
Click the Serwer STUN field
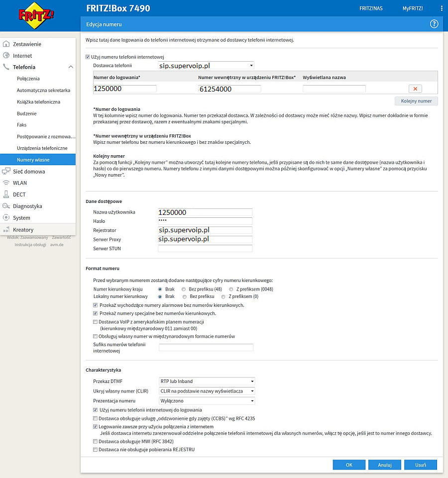pos(205,248)
